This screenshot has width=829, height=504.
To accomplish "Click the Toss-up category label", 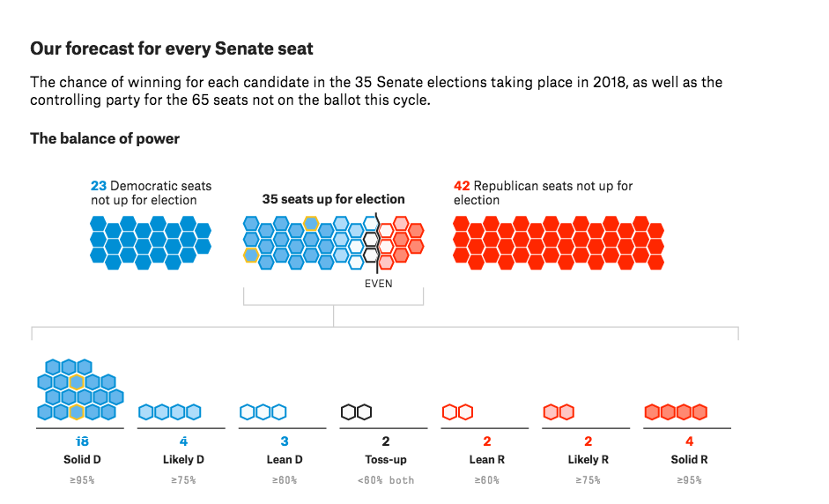I will [385, 460].
